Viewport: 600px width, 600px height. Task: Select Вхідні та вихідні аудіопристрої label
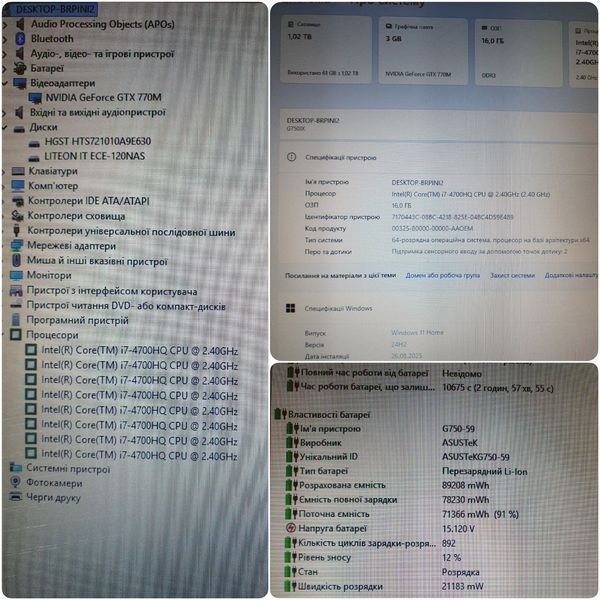pos(98,112)
